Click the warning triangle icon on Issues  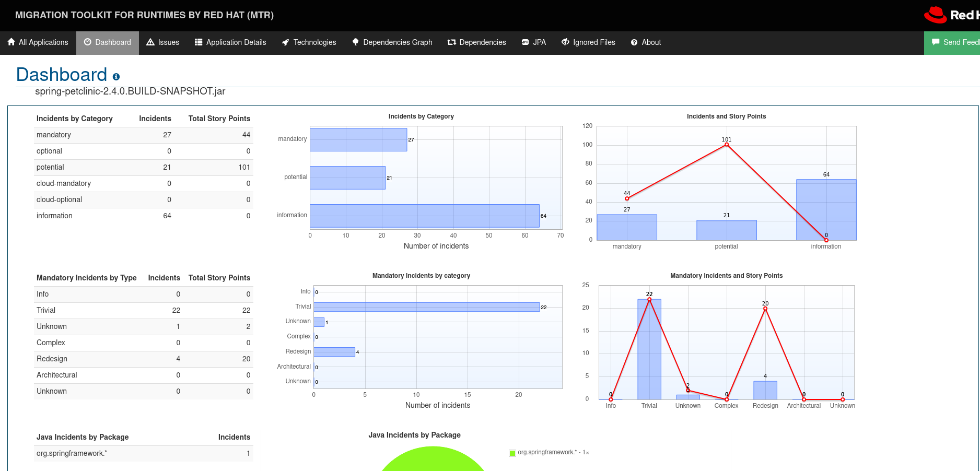coord(150,42)
